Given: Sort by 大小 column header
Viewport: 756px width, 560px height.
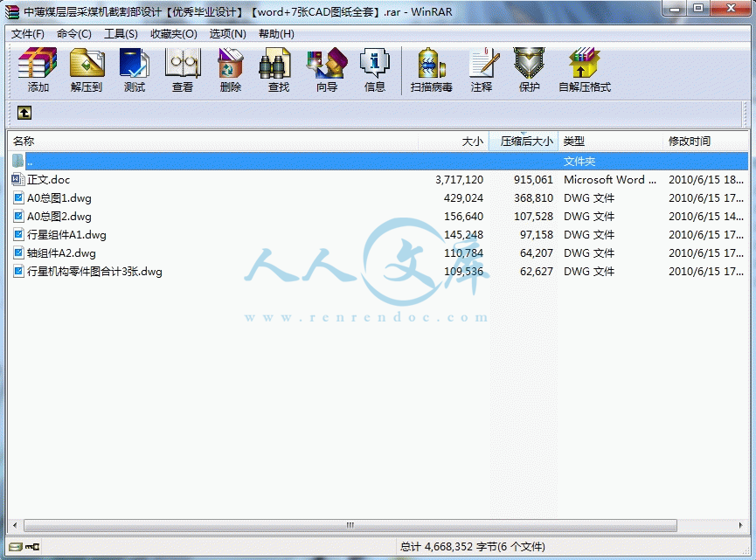Looking at the screenshot, I should point(454,142).
